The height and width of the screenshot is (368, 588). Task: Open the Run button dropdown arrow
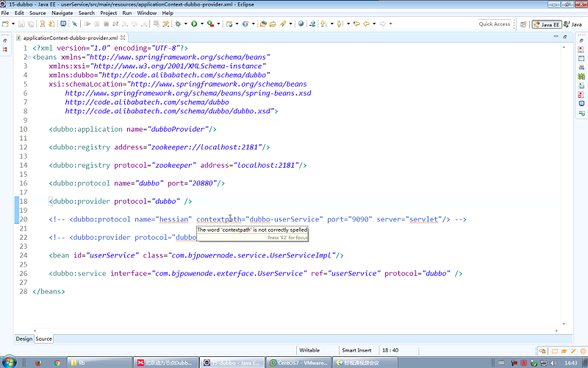click(202, 24)
